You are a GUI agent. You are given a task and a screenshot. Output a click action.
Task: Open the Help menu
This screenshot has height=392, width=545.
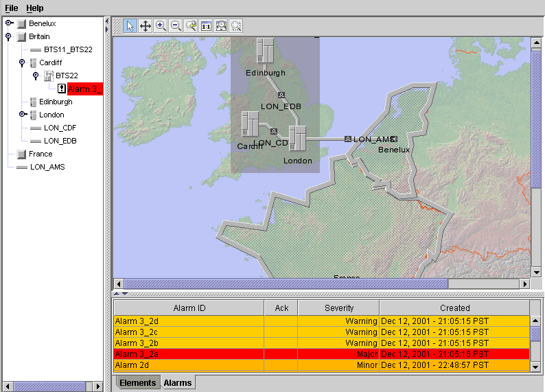[34, 8]
